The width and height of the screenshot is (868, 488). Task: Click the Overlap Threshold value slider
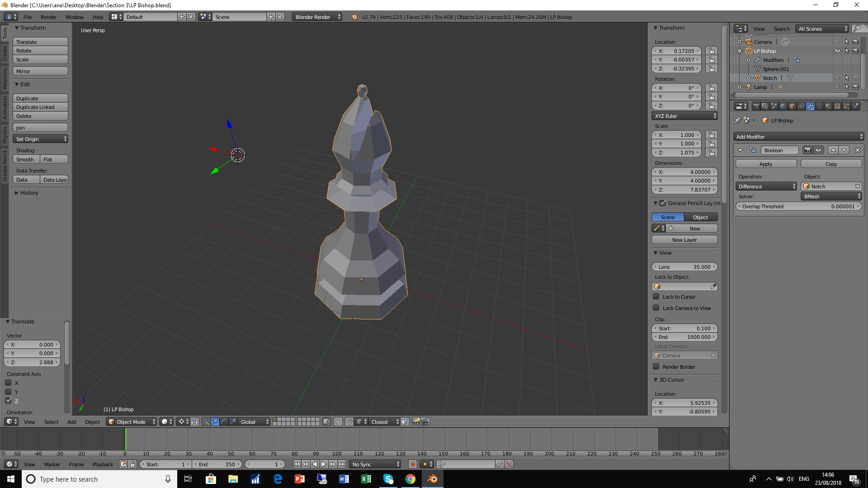point(798,206)
